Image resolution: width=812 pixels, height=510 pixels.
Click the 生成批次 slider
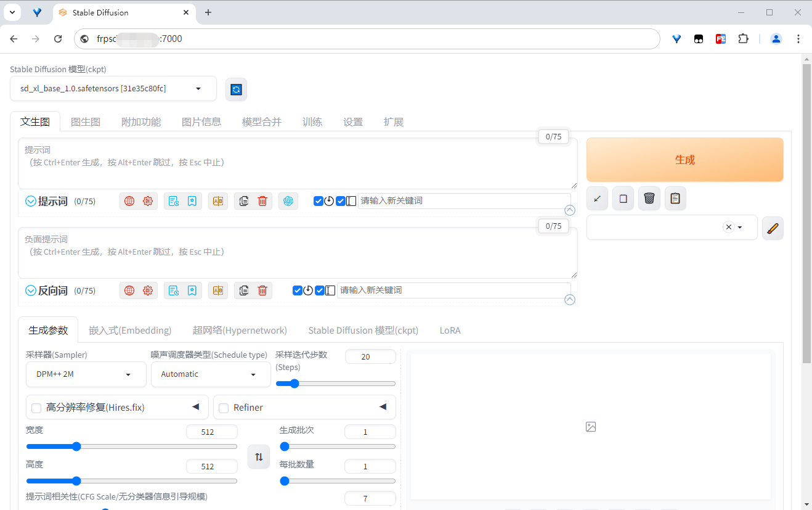click(338, 446)
